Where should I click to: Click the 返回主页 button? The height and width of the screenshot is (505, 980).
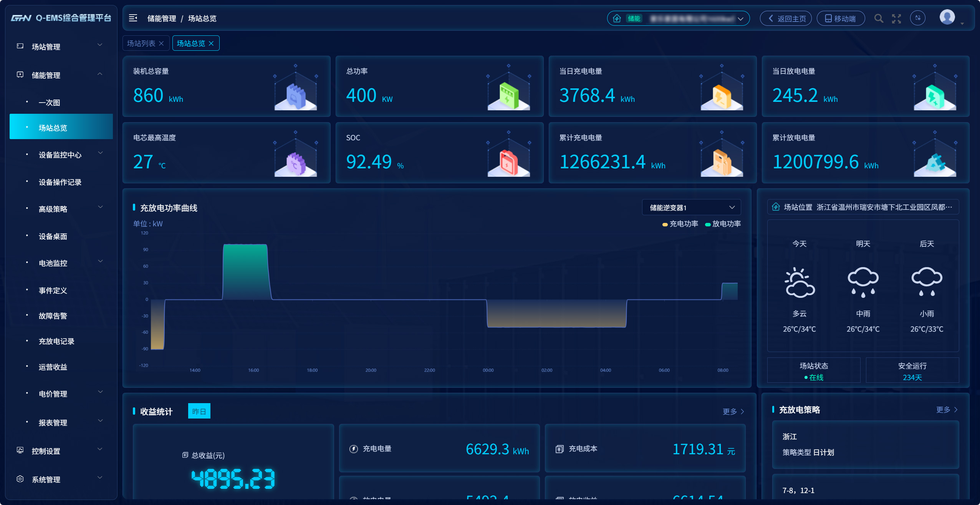pos(786,18)
